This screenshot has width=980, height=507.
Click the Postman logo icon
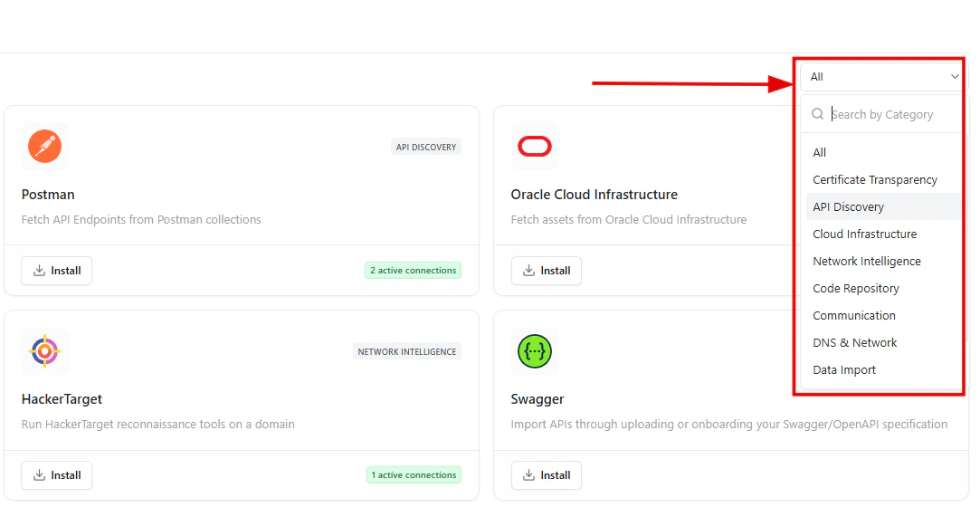(45, 147)
